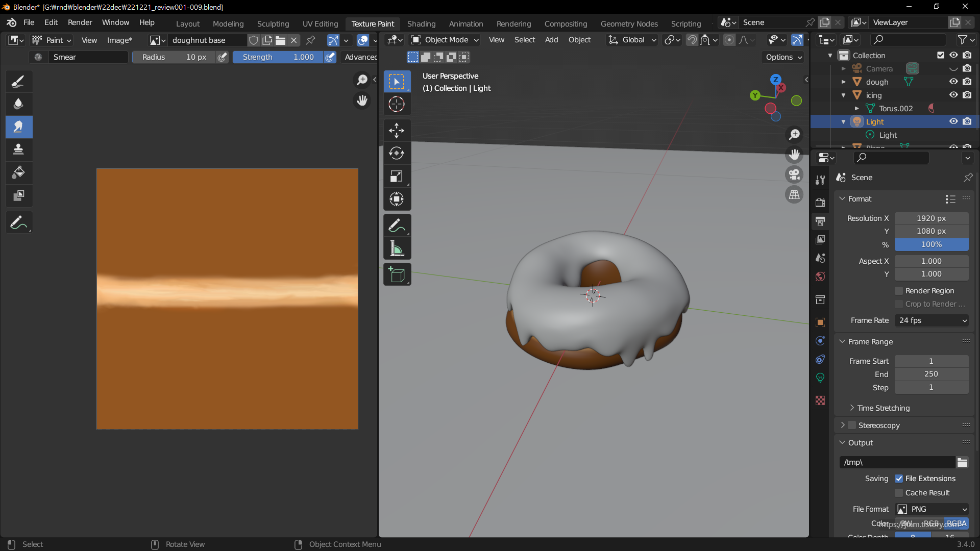Click the Add Cube tool
The image size is (980, 551).
[397, 274]
